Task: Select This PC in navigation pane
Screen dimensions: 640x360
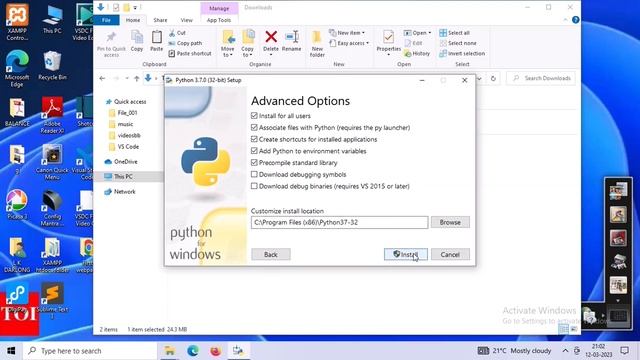Action: point(118,176)
